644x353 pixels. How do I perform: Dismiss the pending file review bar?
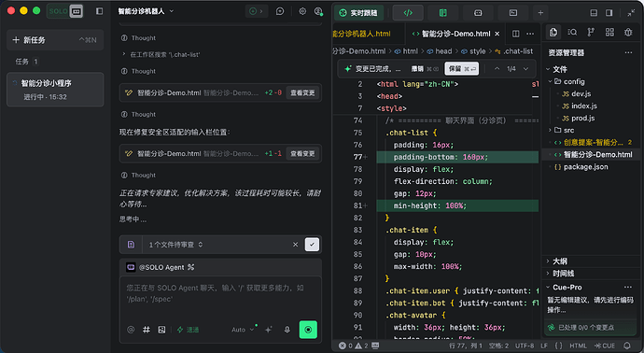pyautogui.click(x=295, y=245)
